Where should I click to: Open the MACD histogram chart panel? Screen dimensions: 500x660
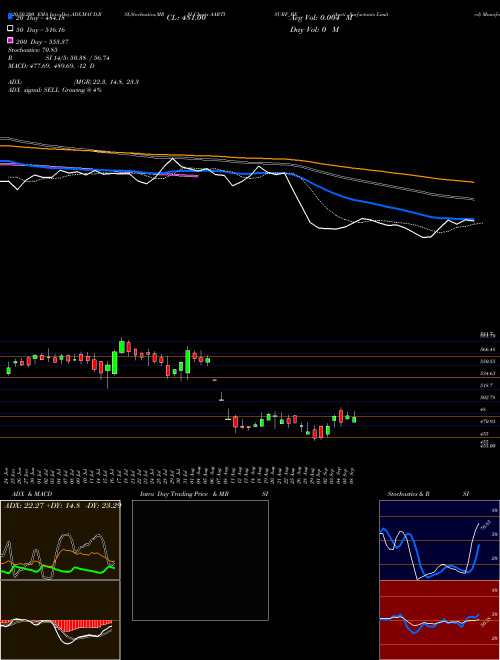click(60, 620)
